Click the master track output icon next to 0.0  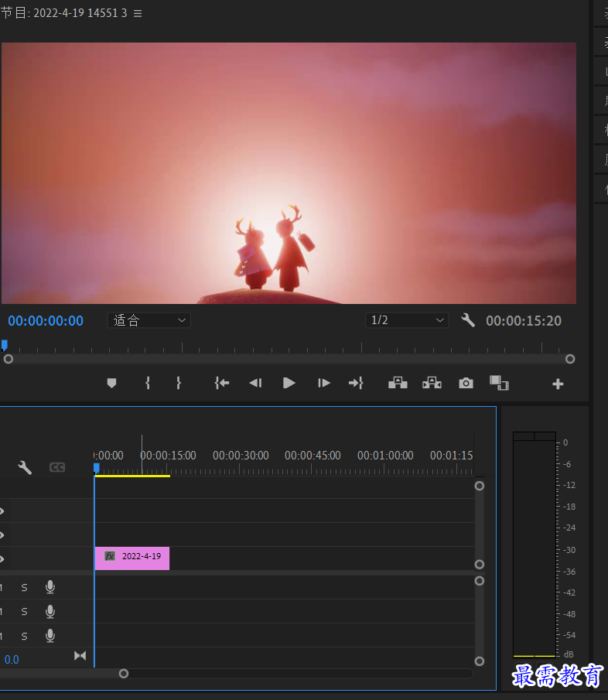coord(80,655)
